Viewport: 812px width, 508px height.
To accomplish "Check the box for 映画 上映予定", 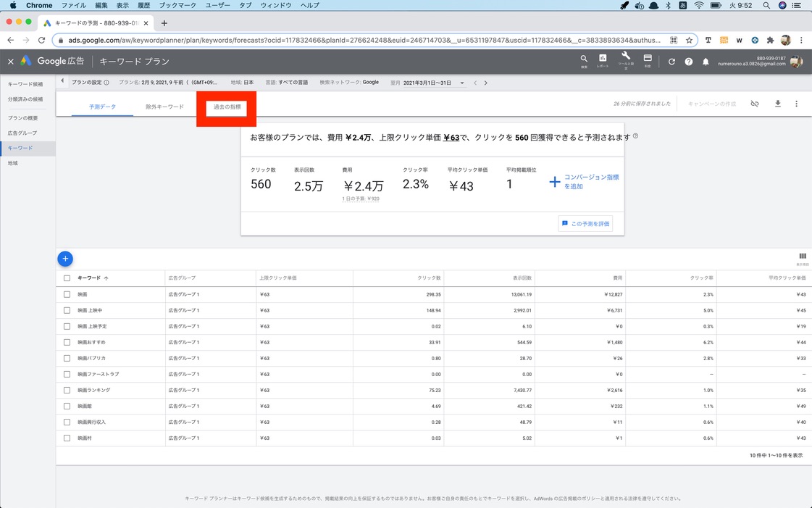I will click(67, 326).
